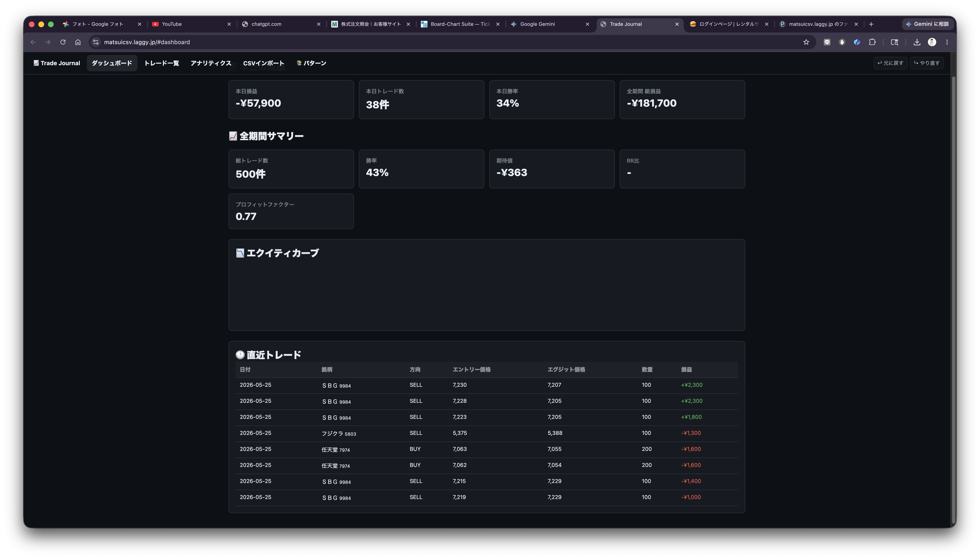Open the パターン nav item
This screenshot has height=559, width=980.
coord(311,63)
